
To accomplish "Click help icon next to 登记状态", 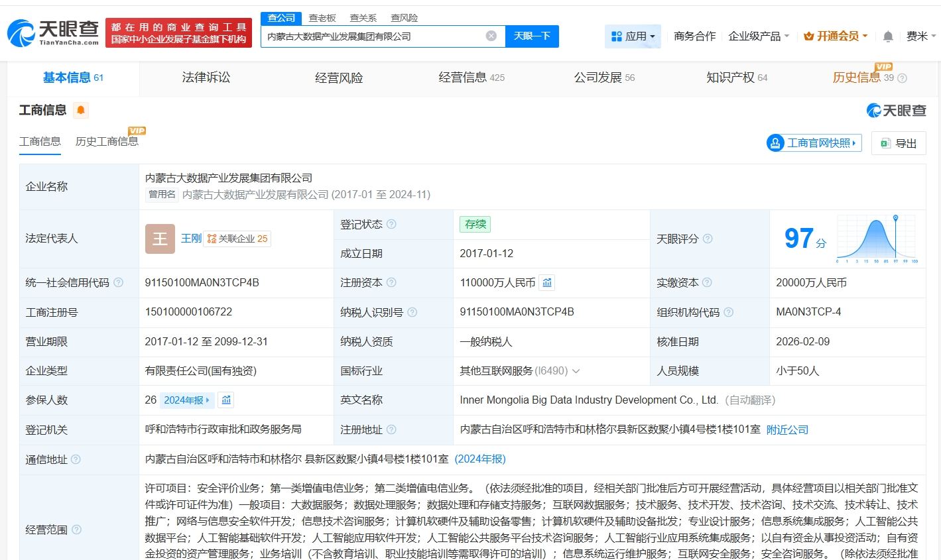I will 391,225.
